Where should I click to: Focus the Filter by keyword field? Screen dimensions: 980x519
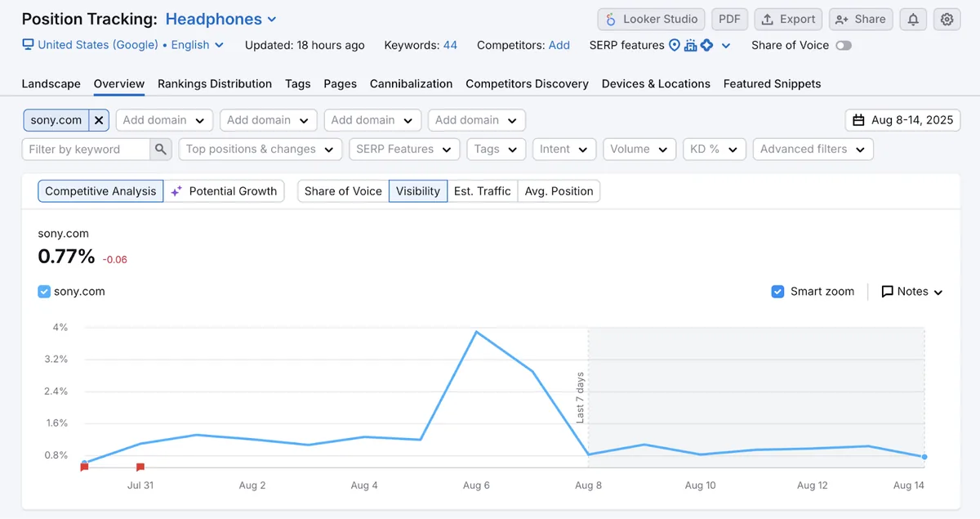tap(86, 150)
